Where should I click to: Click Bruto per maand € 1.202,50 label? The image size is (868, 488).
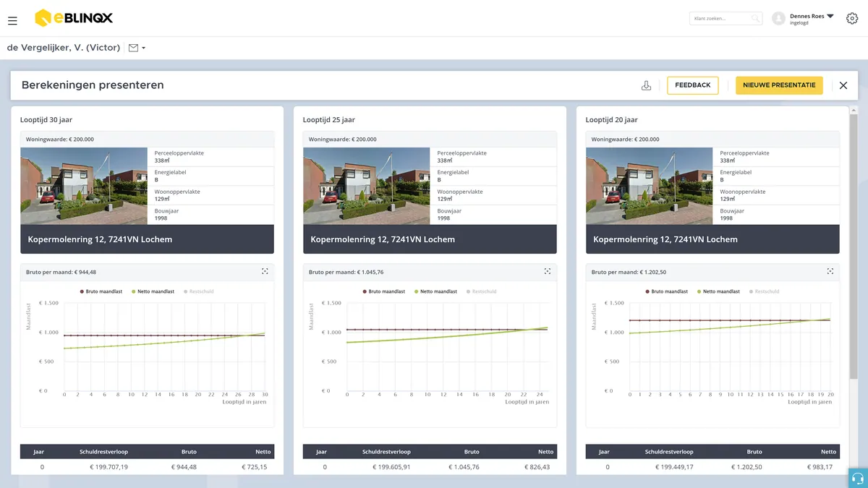tap(629, 273)
